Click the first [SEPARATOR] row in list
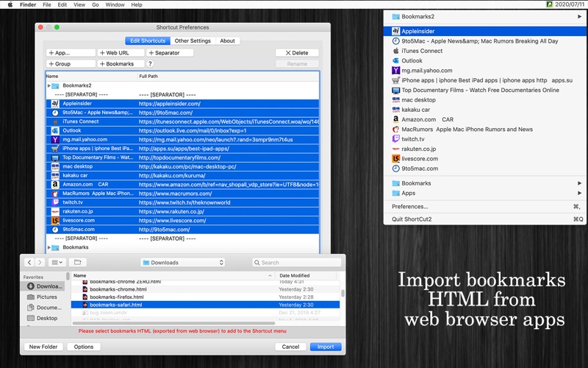Screen dimensions: 588x368 tap(182, 95)
